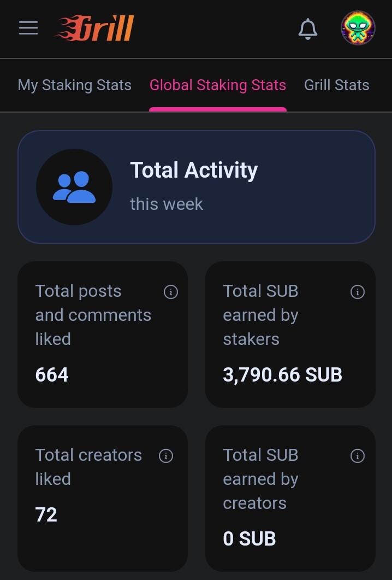Click the Total SUB earned by stakers label
Viewport: 392px width, 580px height.
point(261,315)
